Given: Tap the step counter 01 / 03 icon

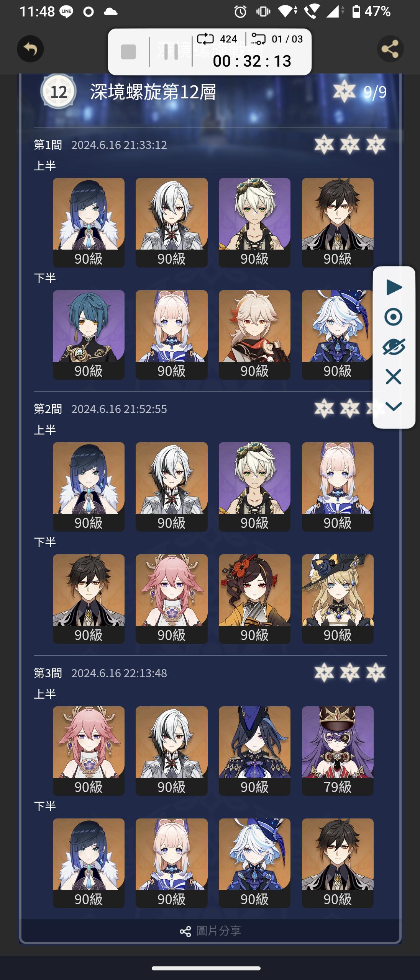Looking at the screenshot, I should [258, 39].
